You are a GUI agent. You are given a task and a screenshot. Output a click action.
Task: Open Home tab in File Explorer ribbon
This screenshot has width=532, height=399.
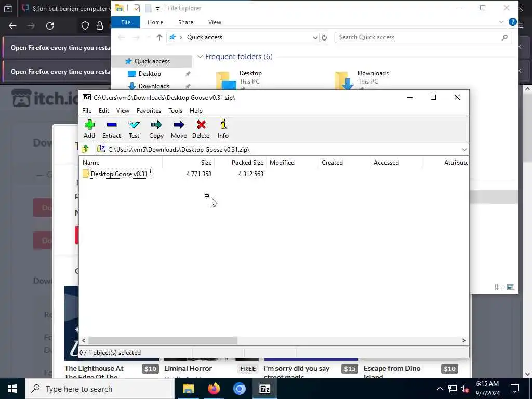coord(155,22)
